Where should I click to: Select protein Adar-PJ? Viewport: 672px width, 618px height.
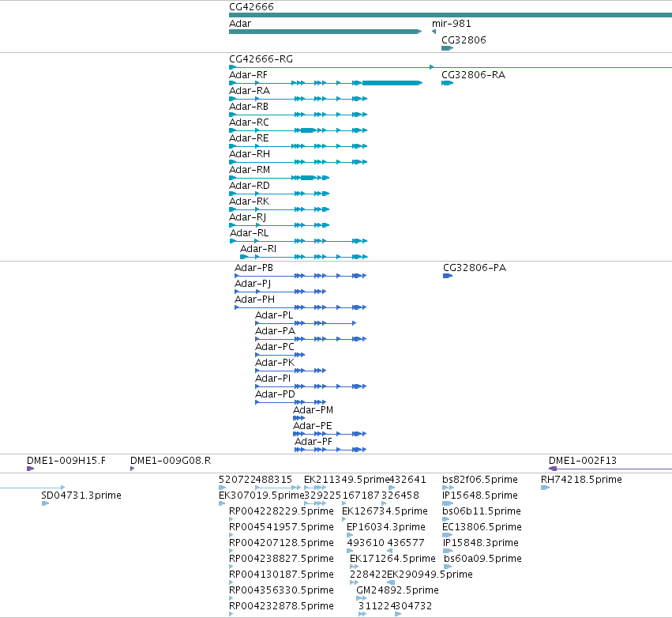click(280, 292)
